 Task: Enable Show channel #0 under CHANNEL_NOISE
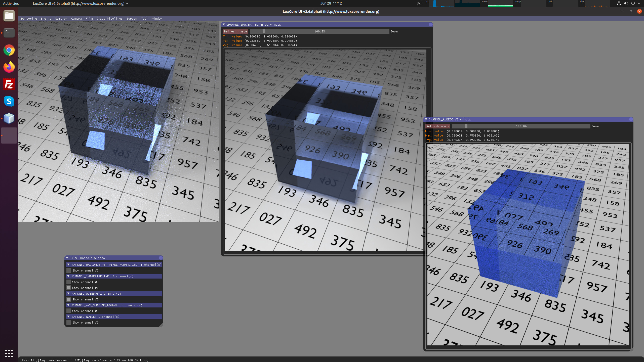coord(69,323)
